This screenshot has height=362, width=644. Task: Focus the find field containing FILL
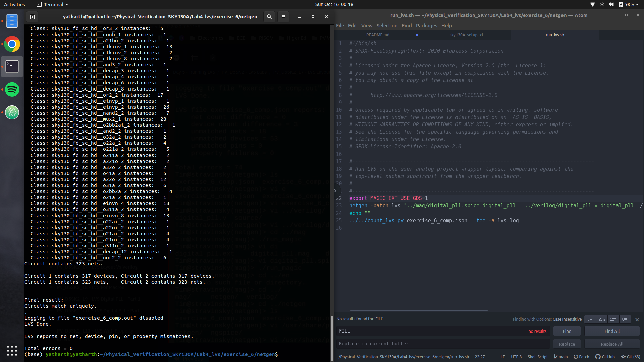coord(443,331)
